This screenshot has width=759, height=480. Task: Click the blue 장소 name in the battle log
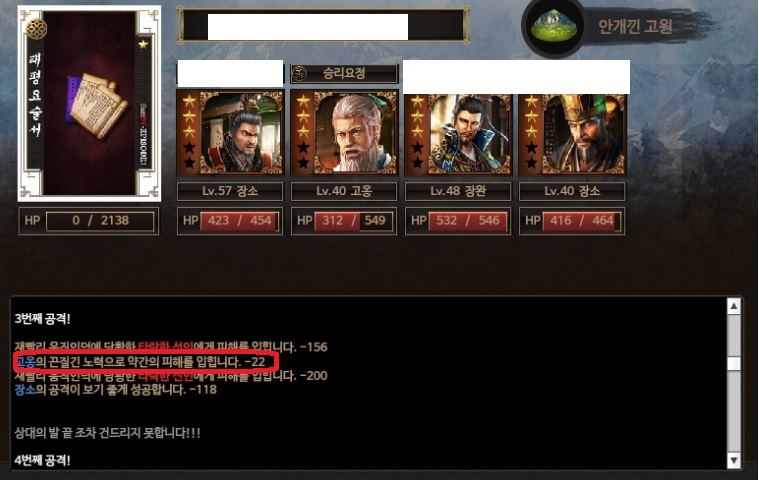point(25,390)
